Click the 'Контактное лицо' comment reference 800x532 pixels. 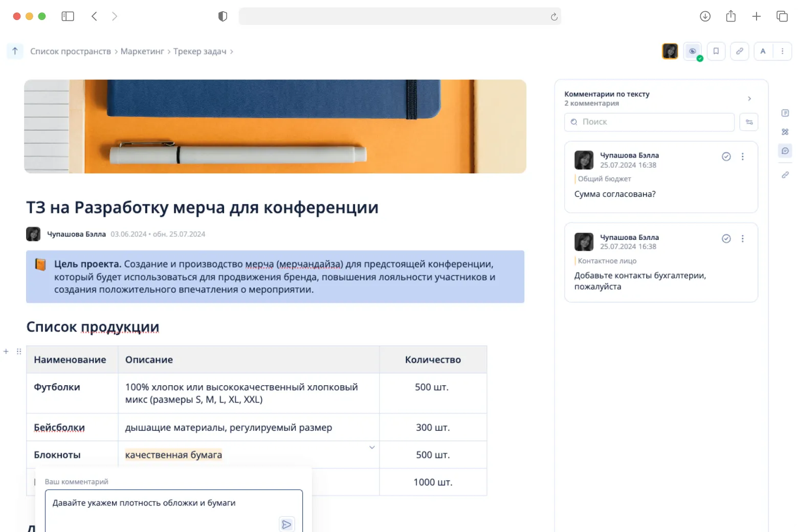607,261
